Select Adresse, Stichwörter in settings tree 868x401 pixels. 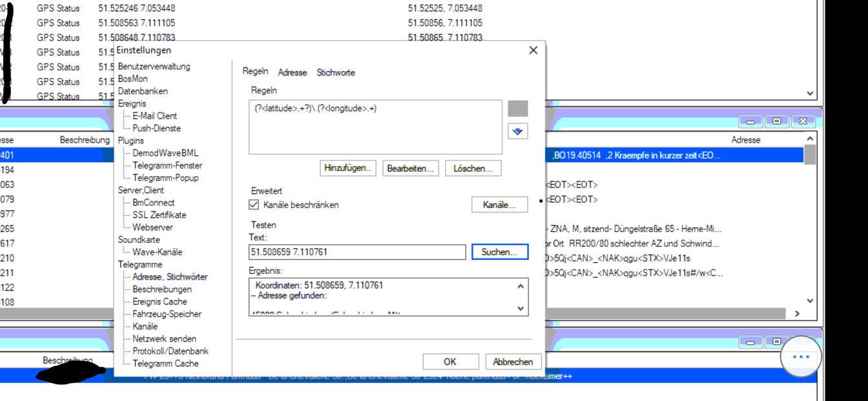[170, 276]
